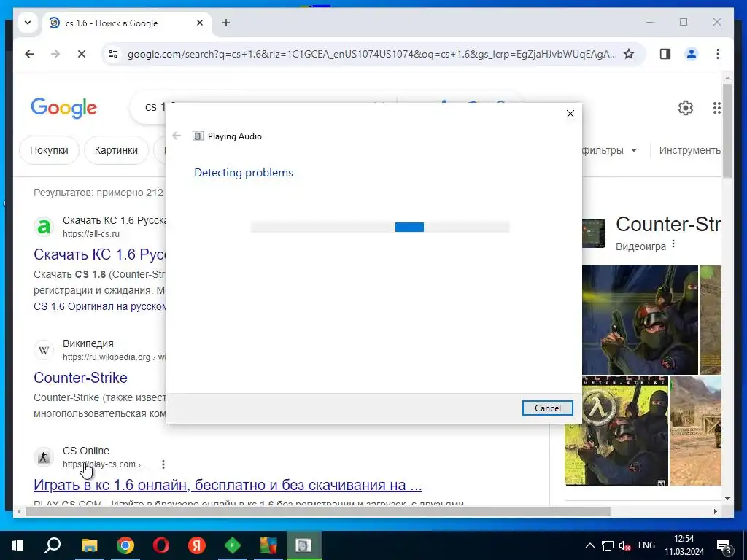Cancel the Playing Audio troubleshooter

coord(547,408)
